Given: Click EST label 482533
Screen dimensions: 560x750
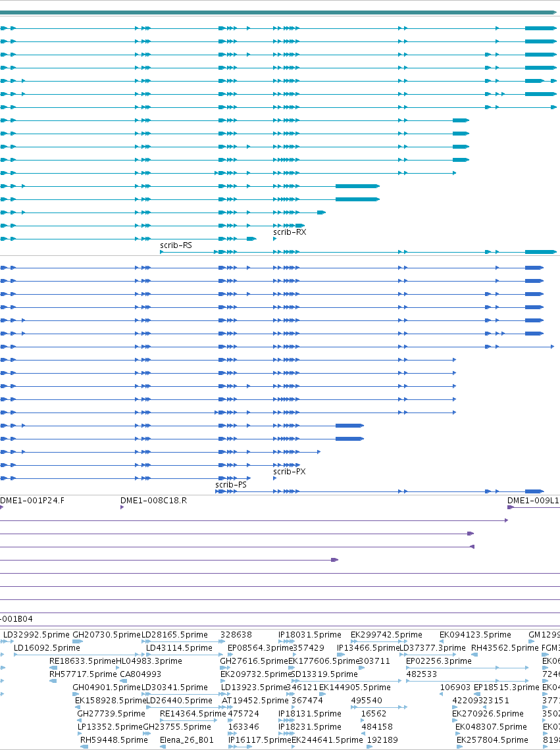Looking at the screenshot, I should (422, 674).
